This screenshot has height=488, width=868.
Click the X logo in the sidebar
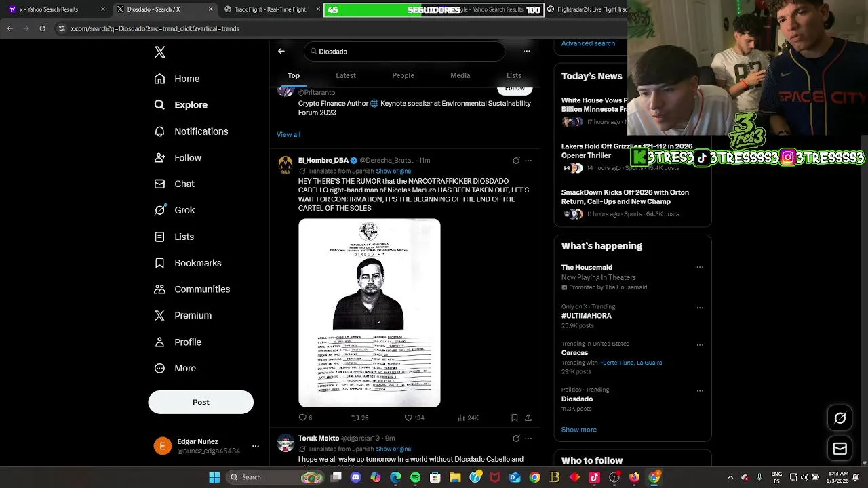[x=160, y=52]
